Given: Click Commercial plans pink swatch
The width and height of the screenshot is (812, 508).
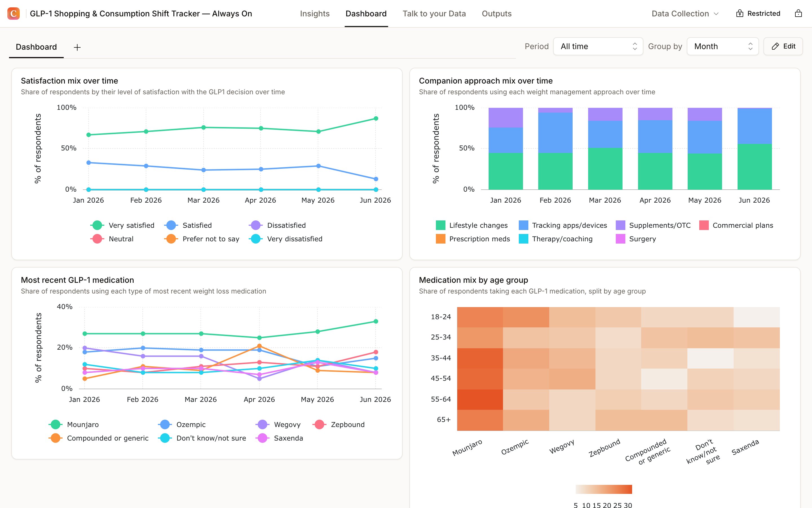Looking at the screenshot, I should coord(704,225).
